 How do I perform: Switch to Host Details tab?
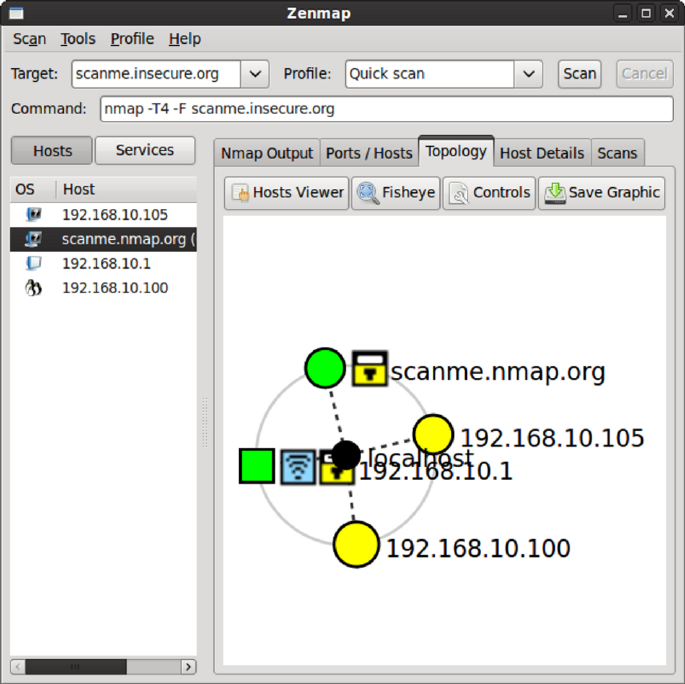pyautogui.click(x=542, y=153)
